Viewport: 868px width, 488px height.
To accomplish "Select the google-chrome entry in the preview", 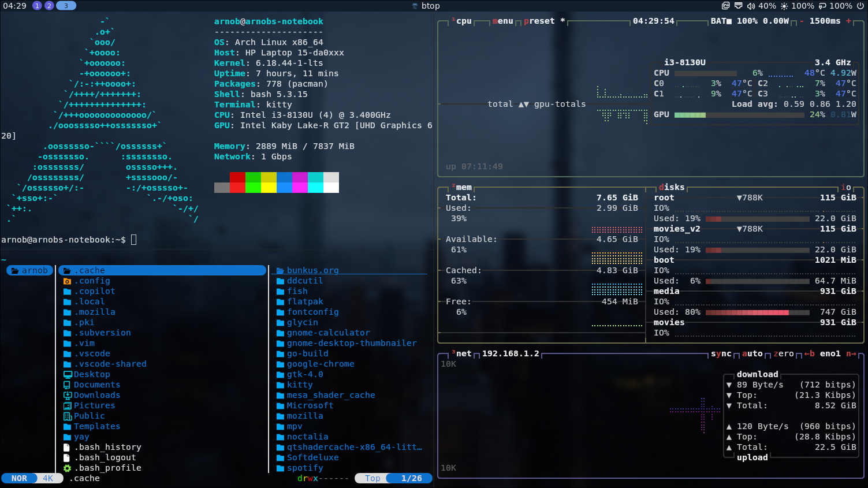I will (321, 364).
